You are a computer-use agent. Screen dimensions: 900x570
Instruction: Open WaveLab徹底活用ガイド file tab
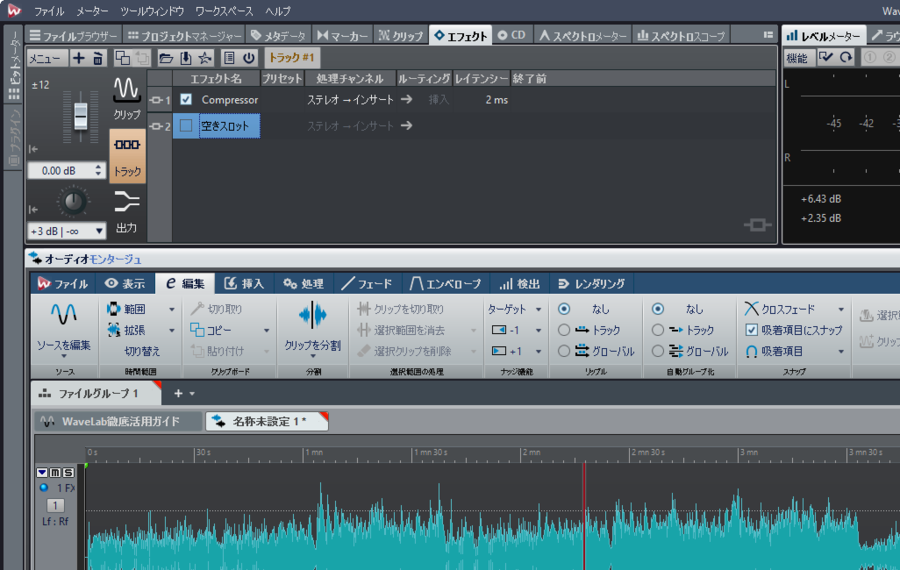[x=118, y=421]
